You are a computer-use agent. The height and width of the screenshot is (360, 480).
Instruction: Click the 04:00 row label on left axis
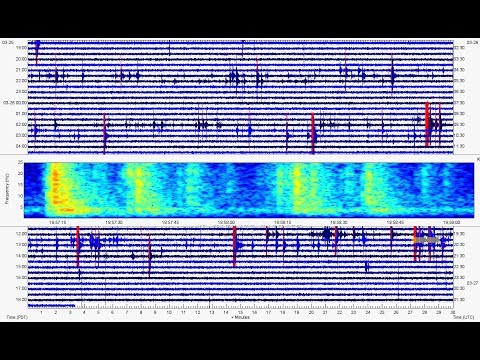click(x=21, y=146)
